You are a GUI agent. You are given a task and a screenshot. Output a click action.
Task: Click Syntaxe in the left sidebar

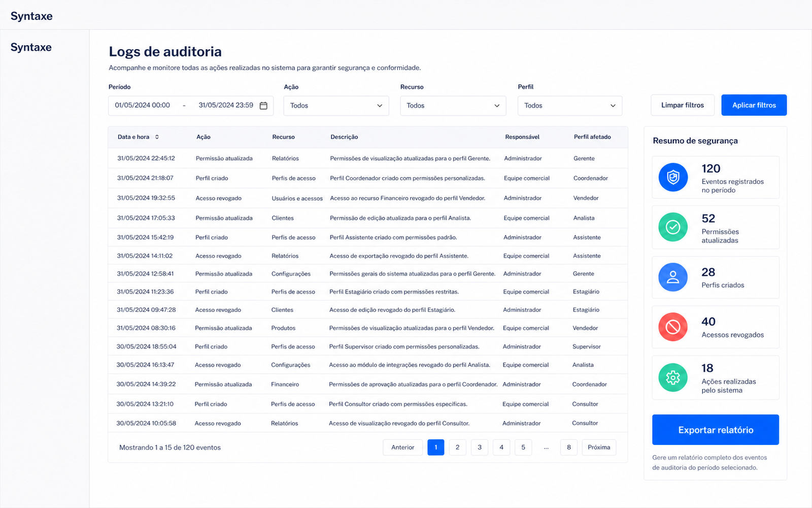(31, 47)
